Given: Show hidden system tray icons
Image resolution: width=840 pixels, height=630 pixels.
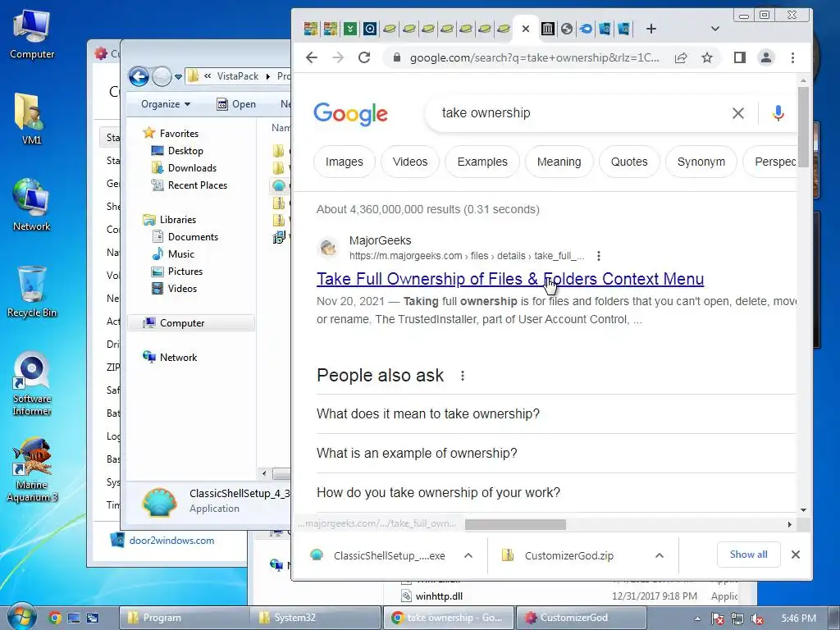Looking at the screenshot, I should tap(697, 619).
